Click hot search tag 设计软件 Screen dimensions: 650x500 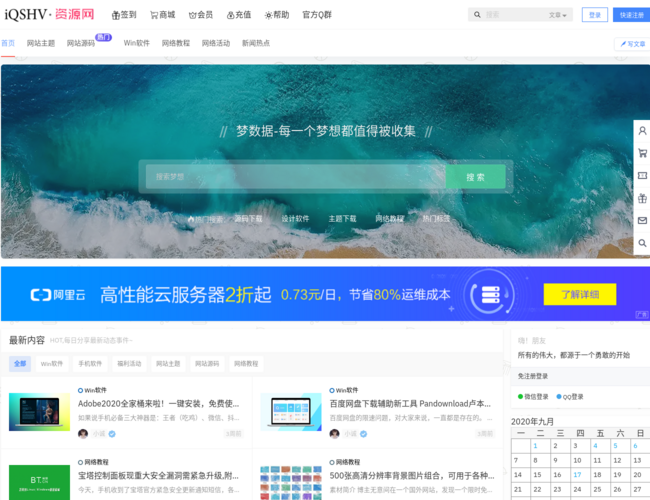[x=295, y=218]
